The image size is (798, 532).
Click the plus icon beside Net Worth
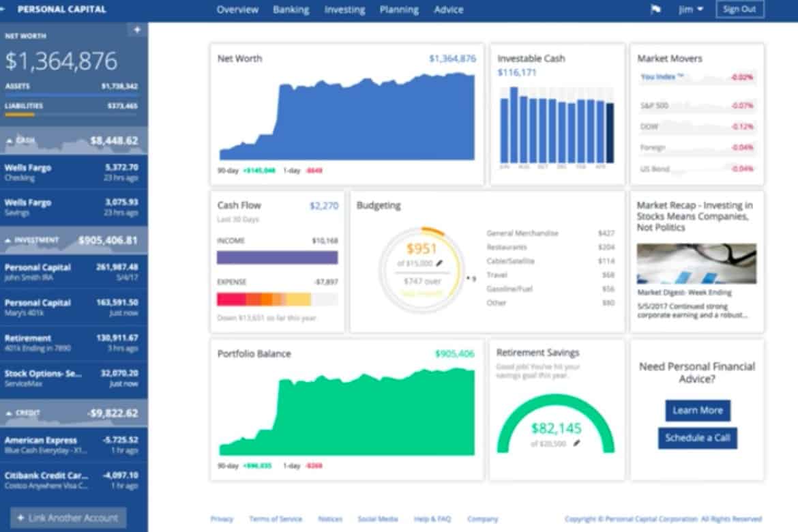point(137,30)
